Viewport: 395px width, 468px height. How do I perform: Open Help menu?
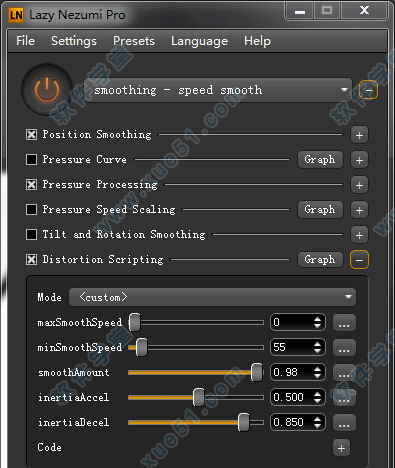pyautogui.click(x=257, y=41)
